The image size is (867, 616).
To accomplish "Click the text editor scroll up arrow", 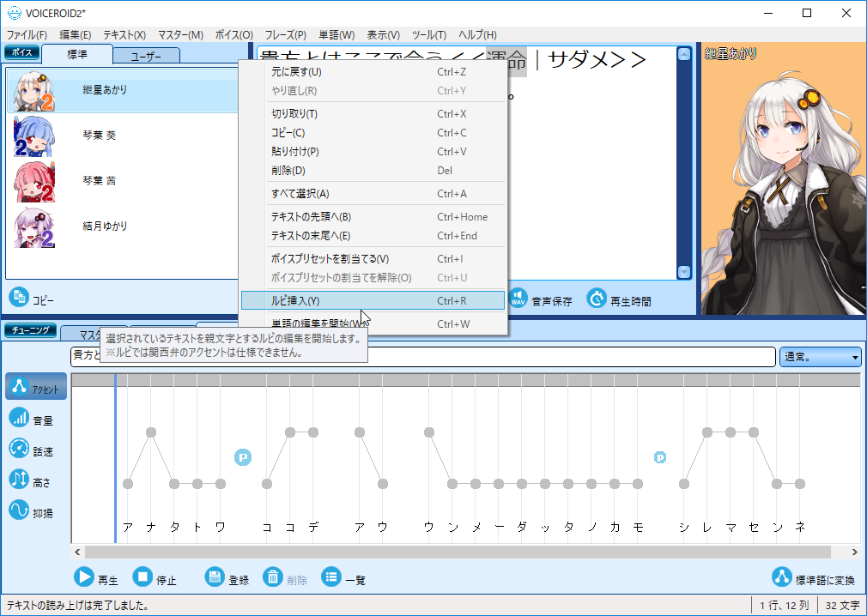I will (x=684, y=54).
